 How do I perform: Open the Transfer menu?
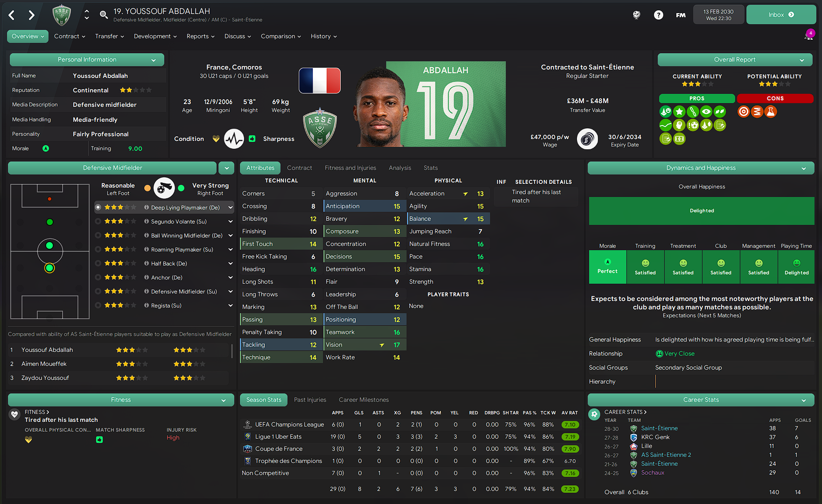pos(109,36)
